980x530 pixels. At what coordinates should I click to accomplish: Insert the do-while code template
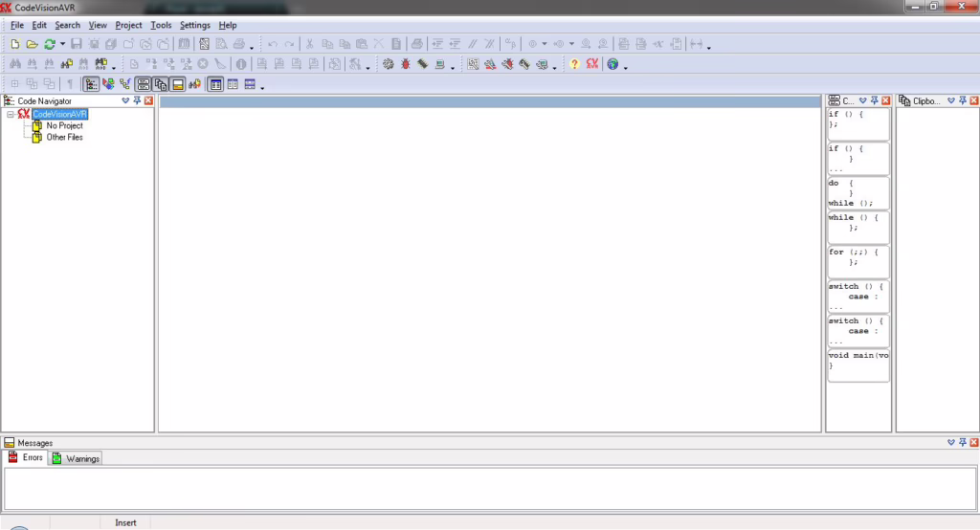coord(858,193)
